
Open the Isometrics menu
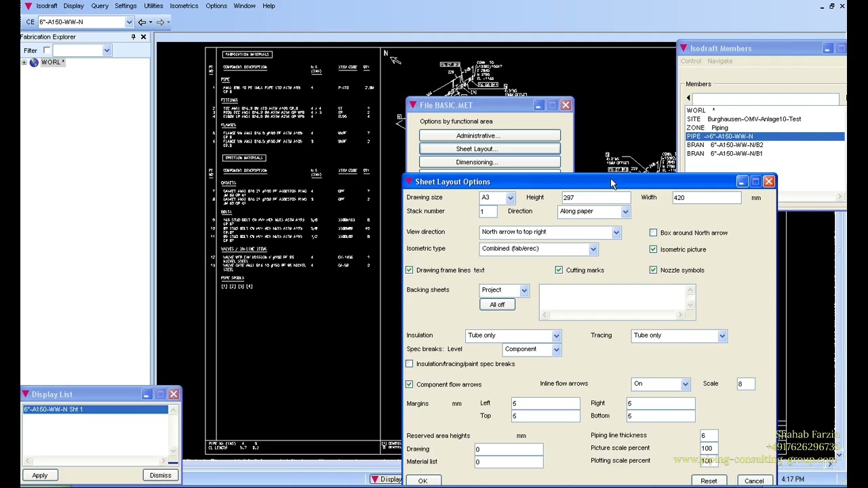184,6
